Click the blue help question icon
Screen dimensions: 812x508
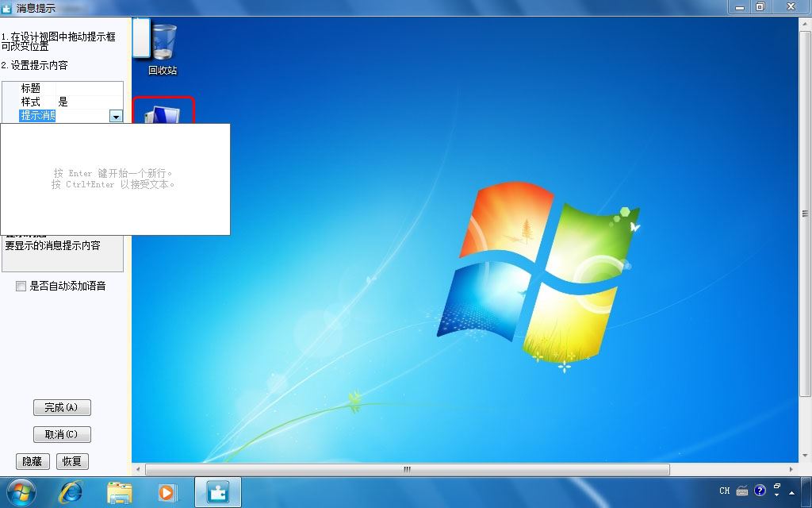[x=760, y=491]
